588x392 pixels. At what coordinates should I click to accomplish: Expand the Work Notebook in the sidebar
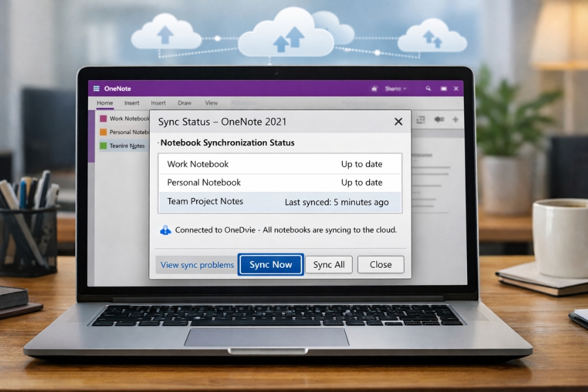128,118
